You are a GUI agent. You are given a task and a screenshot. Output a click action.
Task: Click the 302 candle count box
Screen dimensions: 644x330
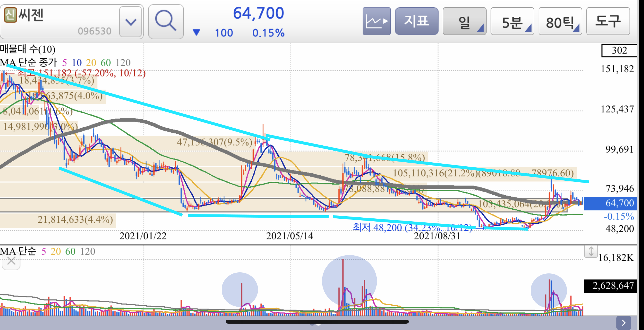(x=619, y=50)
